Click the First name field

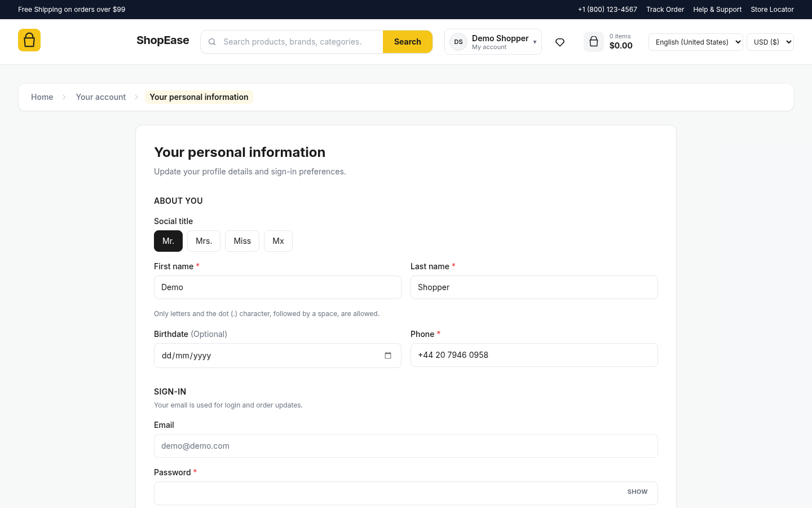pyautogui.click(x=277, y=287)
